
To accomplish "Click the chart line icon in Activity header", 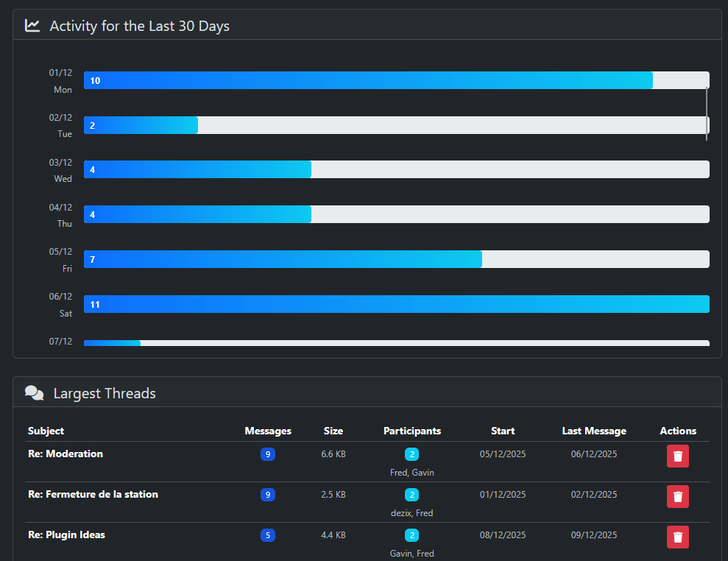I will (32, 26).
